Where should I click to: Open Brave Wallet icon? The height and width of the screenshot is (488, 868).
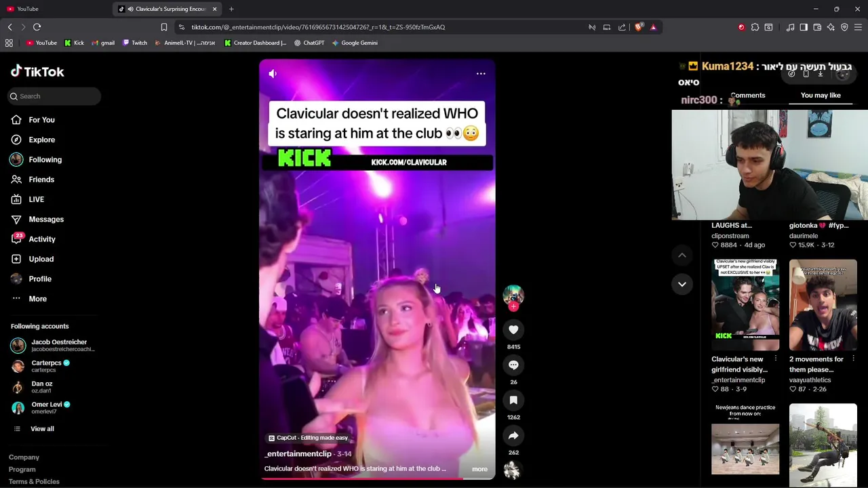pyautogui.click(x=817, y=27)
